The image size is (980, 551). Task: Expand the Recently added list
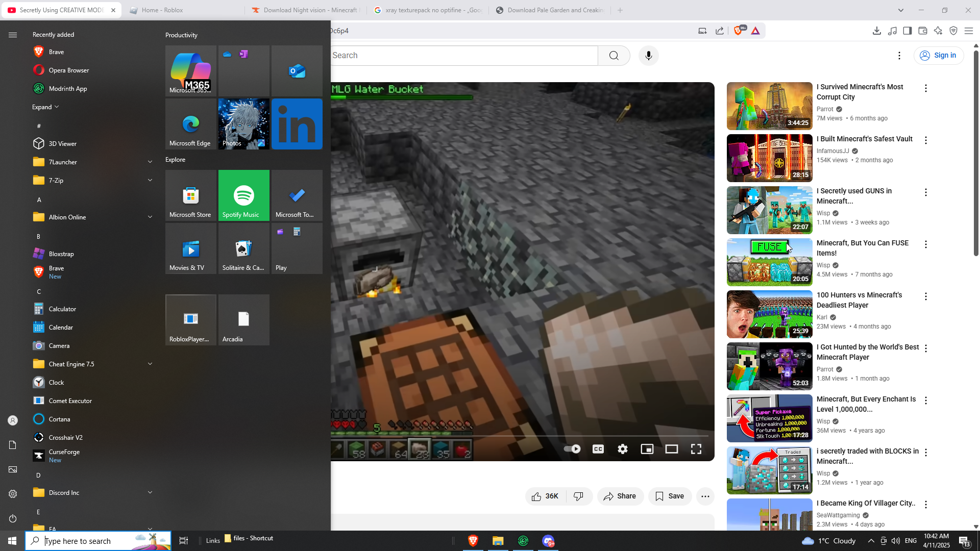coord(45,107)
